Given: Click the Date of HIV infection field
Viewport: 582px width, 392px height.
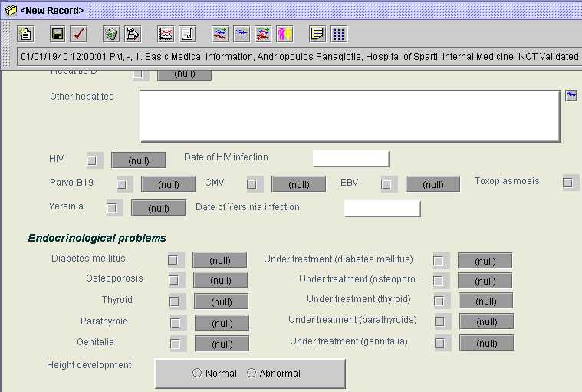Looking at the screenshot, I should [350, 159].
